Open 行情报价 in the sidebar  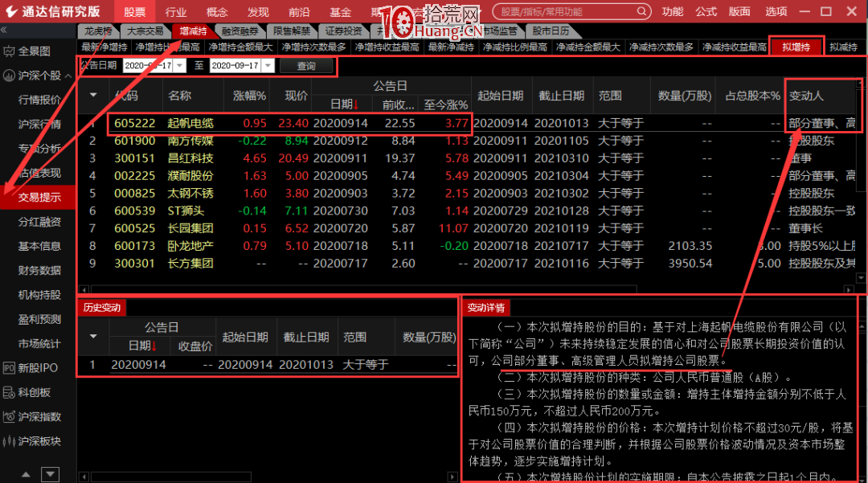point(39,100)
